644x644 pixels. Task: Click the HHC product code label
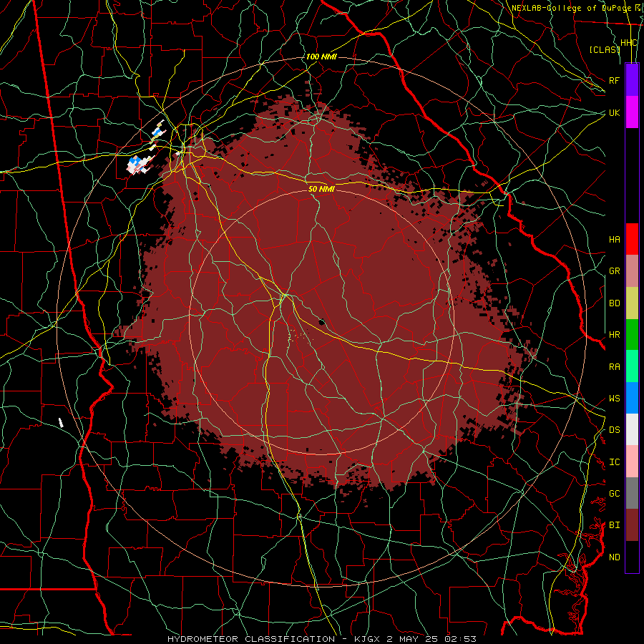(629, 43)
